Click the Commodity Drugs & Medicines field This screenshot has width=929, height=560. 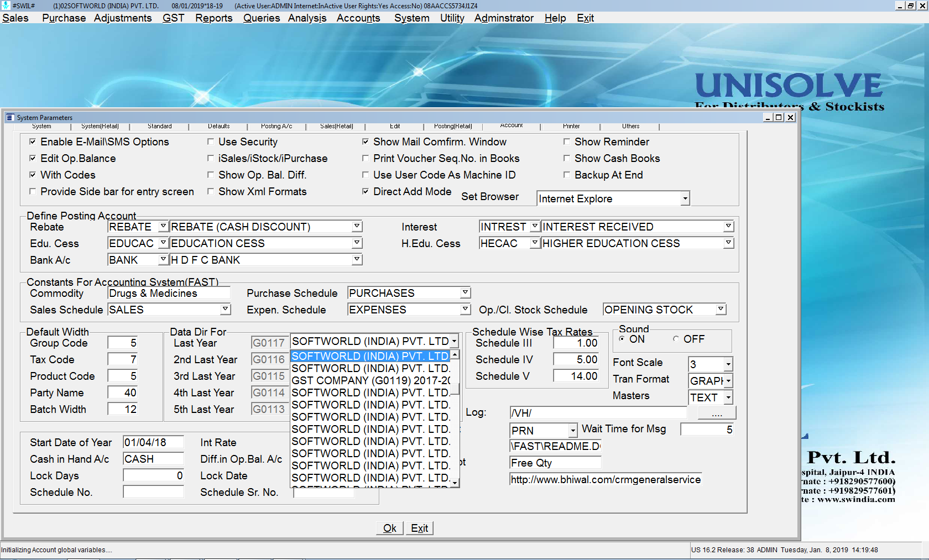point(169,293)
